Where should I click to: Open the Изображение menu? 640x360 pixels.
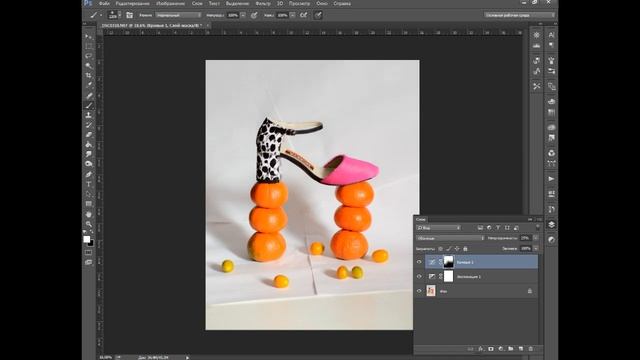point(171,3)
